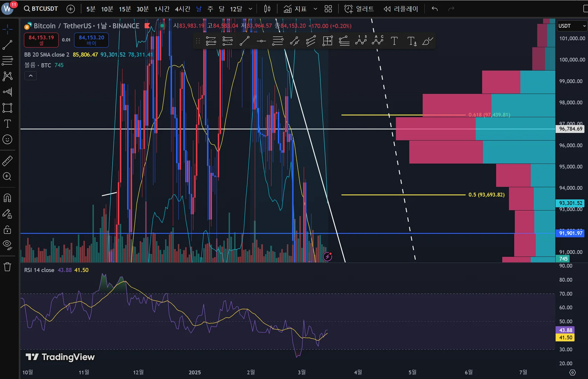The height and width of the screenshot is (379, 588).
Task: Select the RSI 14 close legend
Action: point(39,270)
